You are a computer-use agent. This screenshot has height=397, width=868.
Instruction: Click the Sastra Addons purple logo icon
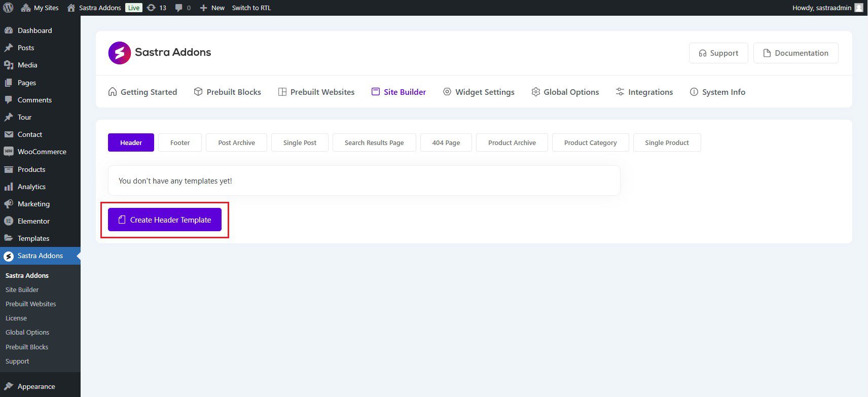120,53
